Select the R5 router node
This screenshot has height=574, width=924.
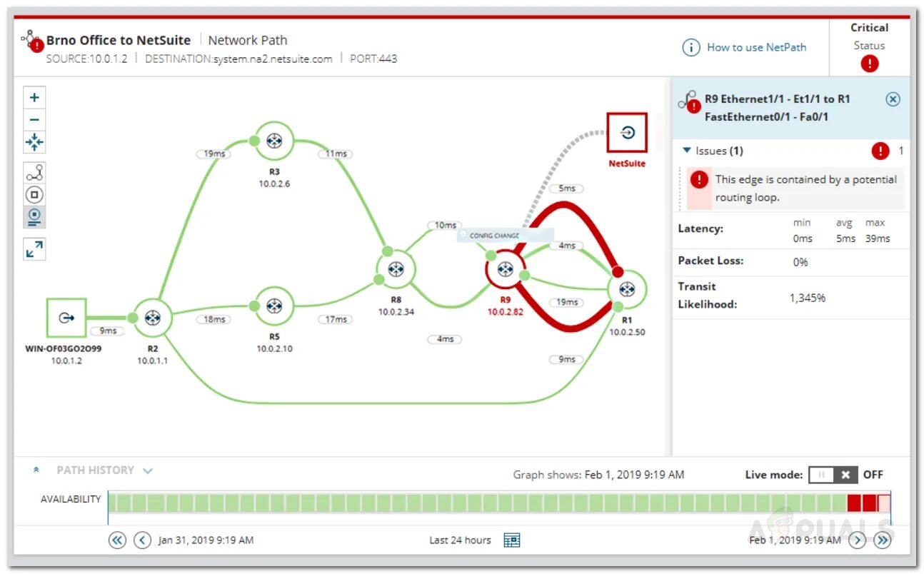click(x=274, y=306)
